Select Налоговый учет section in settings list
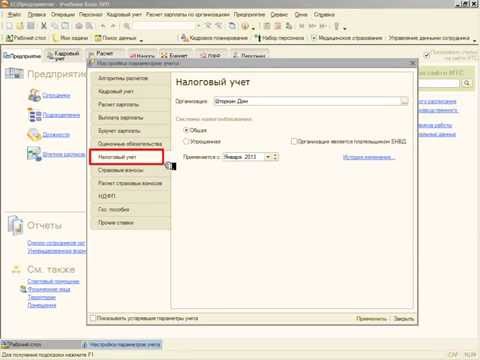Screen dimensions: 480x360 tap(127, 157)
